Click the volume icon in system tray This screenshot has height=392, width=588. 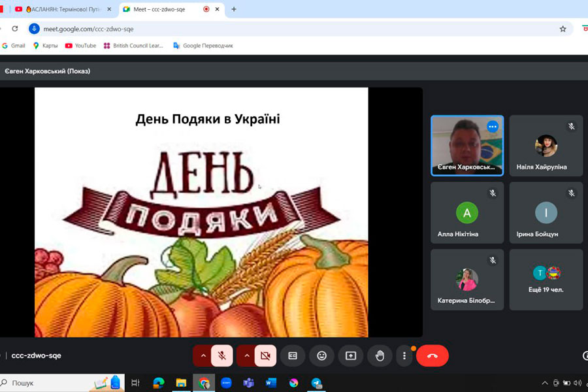click(577, 383)
